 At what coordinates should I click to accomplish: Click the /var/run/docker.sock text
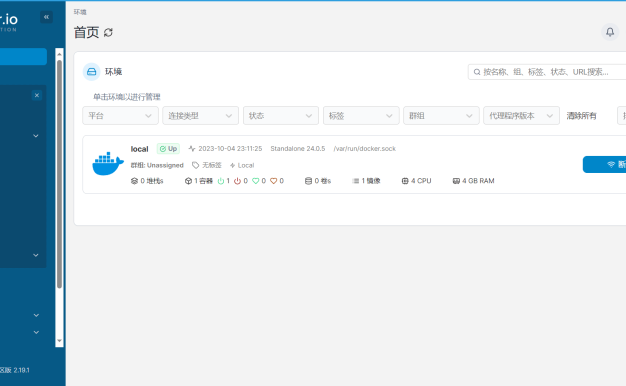coord(365,148)
